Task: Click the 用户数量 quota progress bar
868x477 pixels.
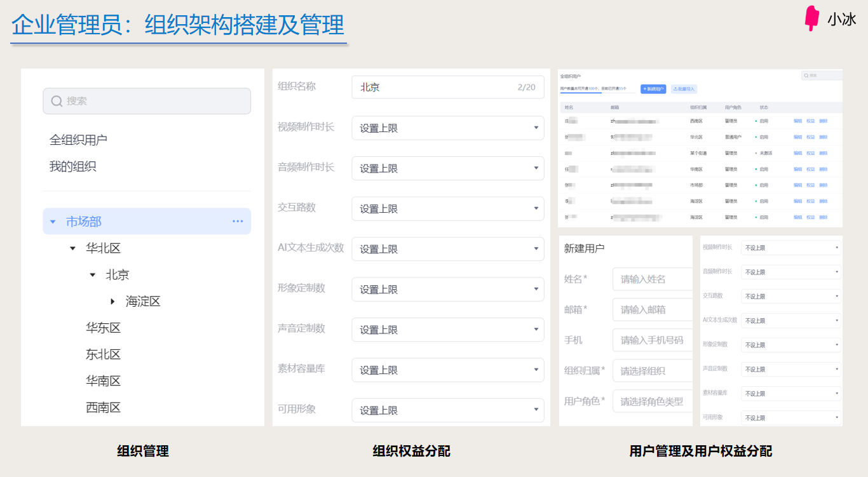Action: [597, 93]
